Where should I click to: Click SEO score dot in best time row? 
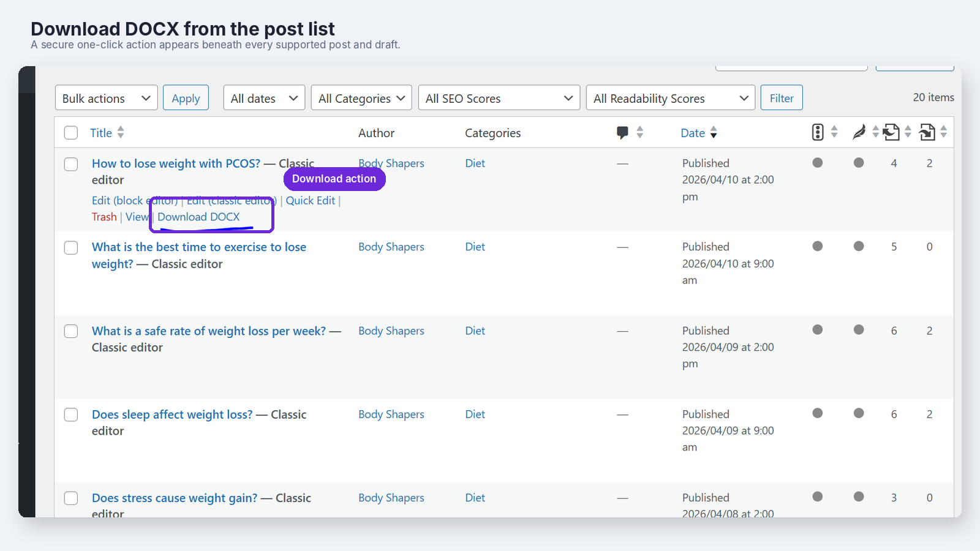pyautogui.click(x=818, y=246)
